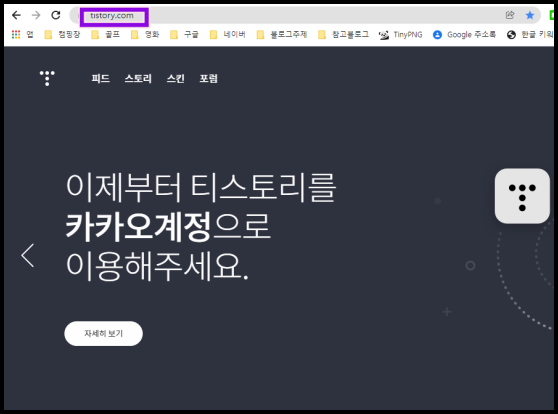The width and height of the screenshot is (558, 414).
Task: Open the TinyPNG bookmark
Action: pos(401,35)
